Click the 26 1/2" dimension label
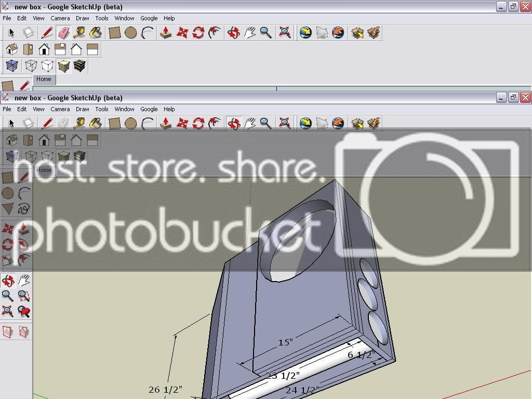This screenshot has height=399, width=532. (165, 390)
